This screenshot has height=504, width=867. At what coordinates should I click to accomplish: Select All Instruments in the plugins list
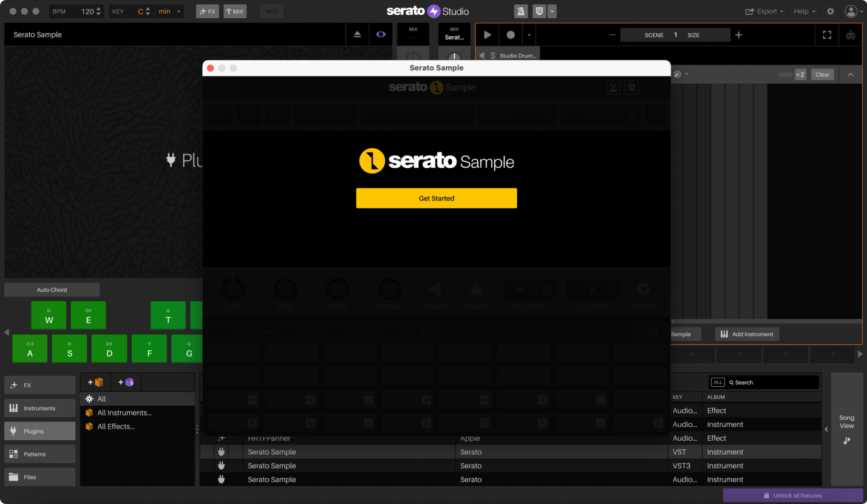pyautogui.click(x=123, y=412)
